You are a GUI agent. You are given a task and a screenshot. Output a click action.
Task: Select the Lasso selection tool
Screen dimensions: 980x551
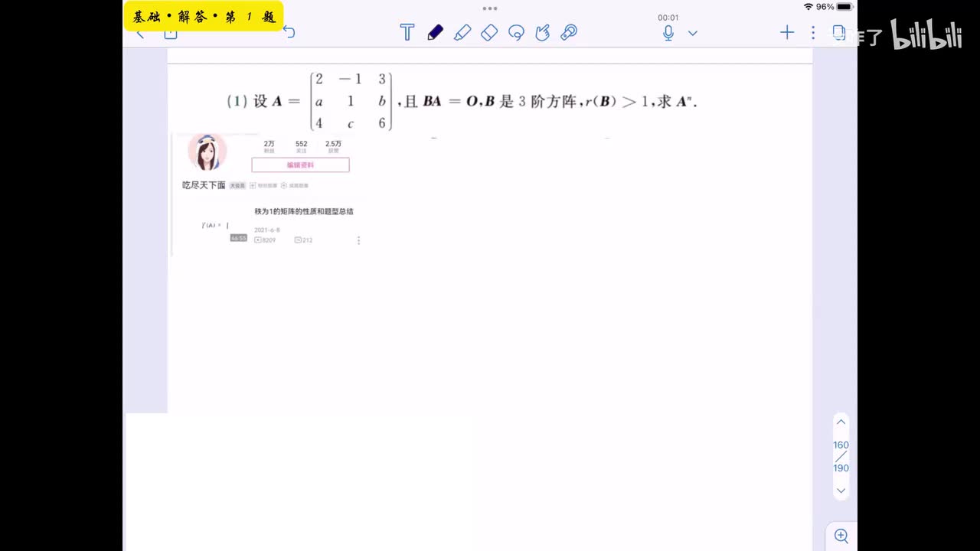[x=516, y=32]
